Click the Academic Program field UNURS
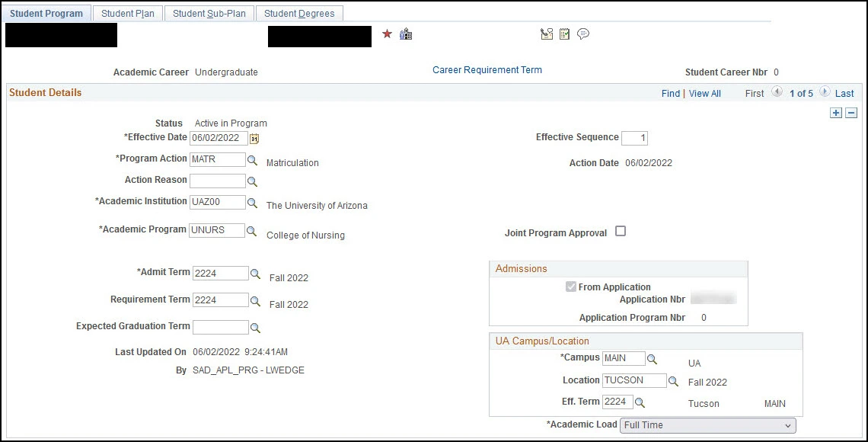This screenshot has height=442, width=868. point(217,230)
